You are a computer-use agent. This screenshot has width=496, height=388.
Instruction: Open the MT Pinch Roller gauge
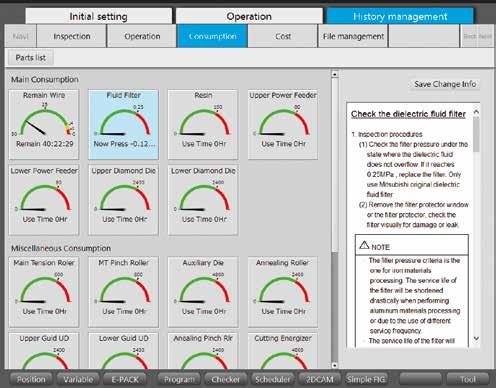point(123,292)
